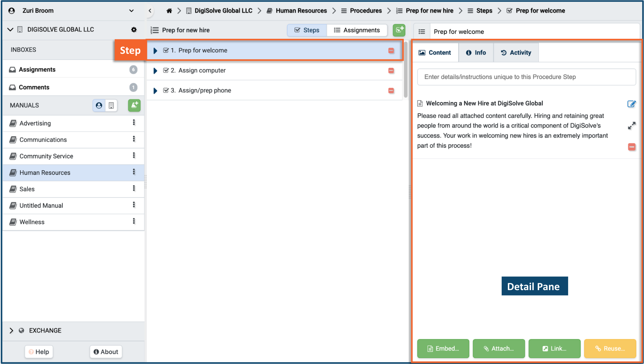
Task: Click the Embed... button
Action: coord(443,349)
